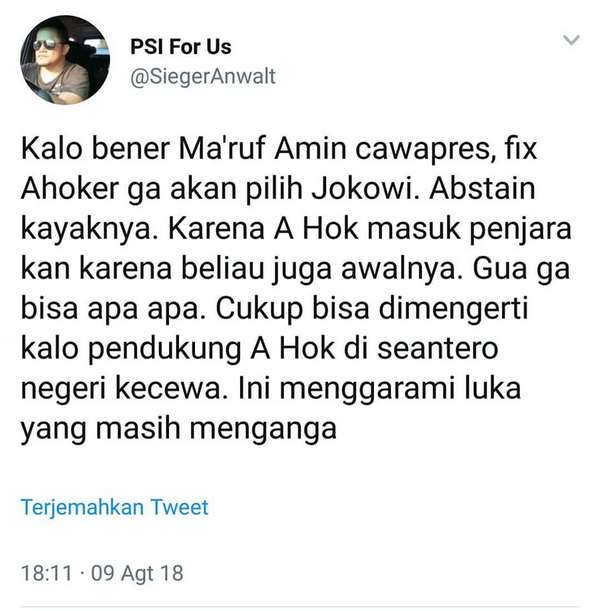600x611 pixels.
Task: Click the final word "menganga" in the tweet
Action: 263,430
